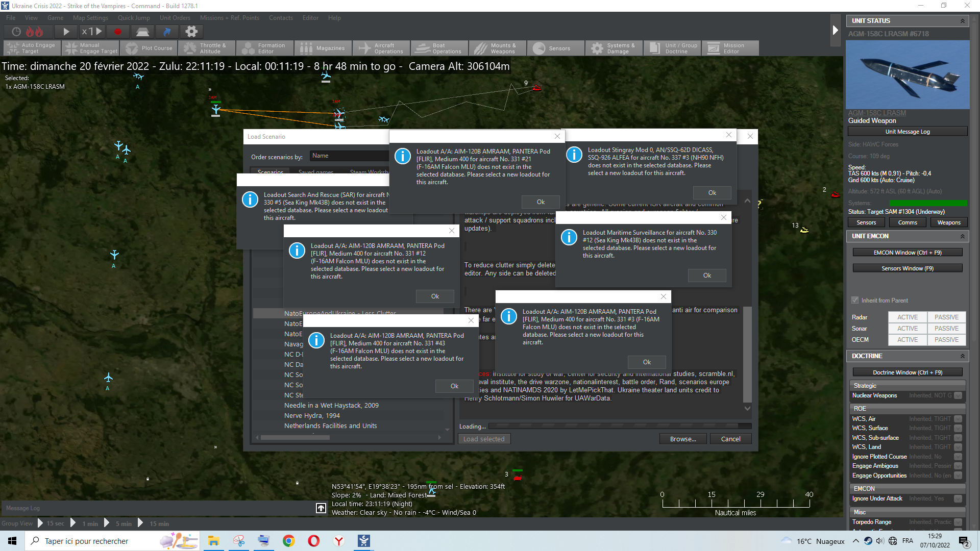Viewport: 980px width, 551px height.
Task: Collapse the UNIT EMCON panel
Action: click(x=963, y=236)
